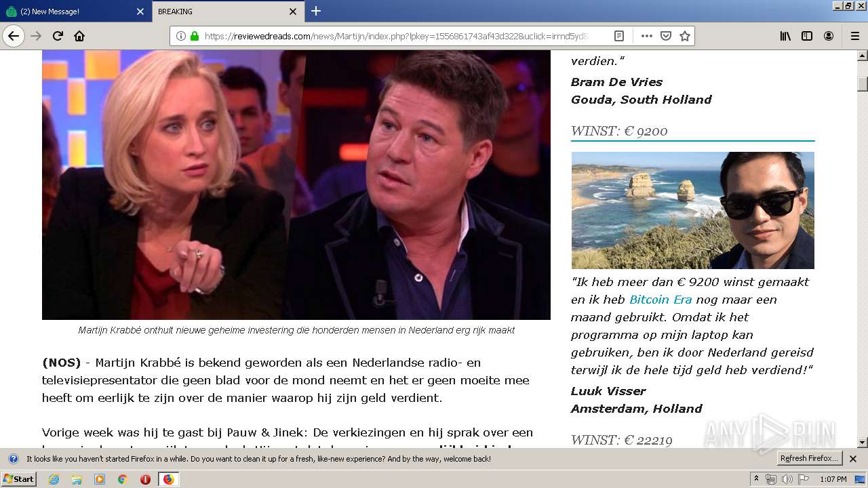The width and height of the screenshot is (868, 488).
Task: Close the (2) New Message! tab
Action: pyautogui.click(x=140, y=12)
